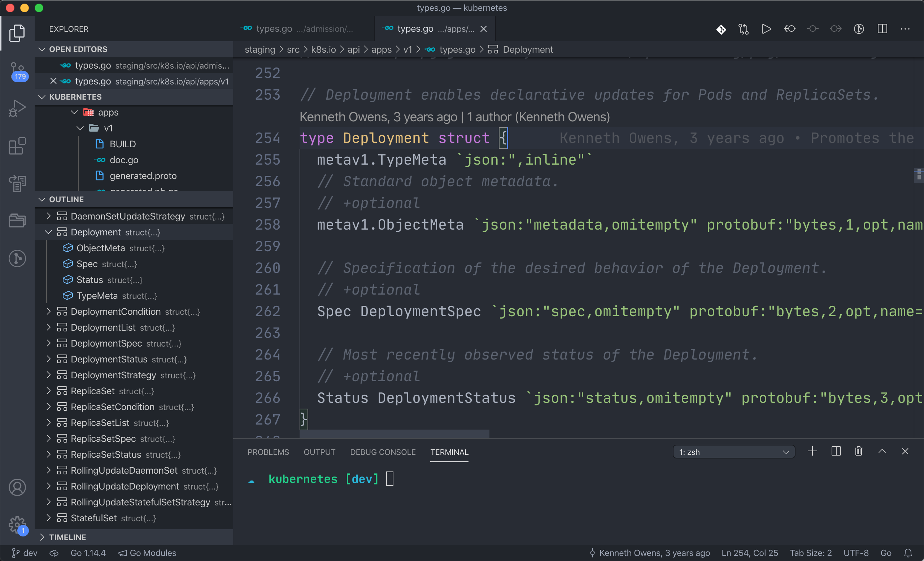Collapse the apps folder
Viewport: 924px width, 561px height.
tap(74, 112)
